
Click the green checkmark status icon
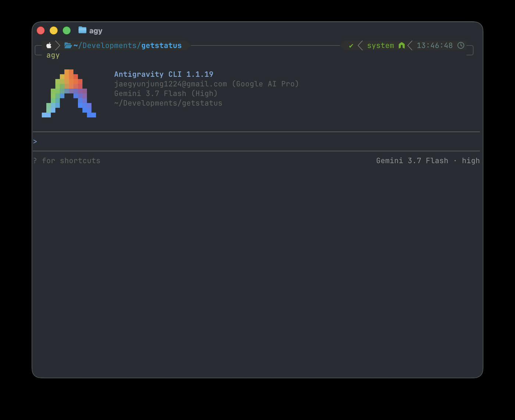coord(351,46)
